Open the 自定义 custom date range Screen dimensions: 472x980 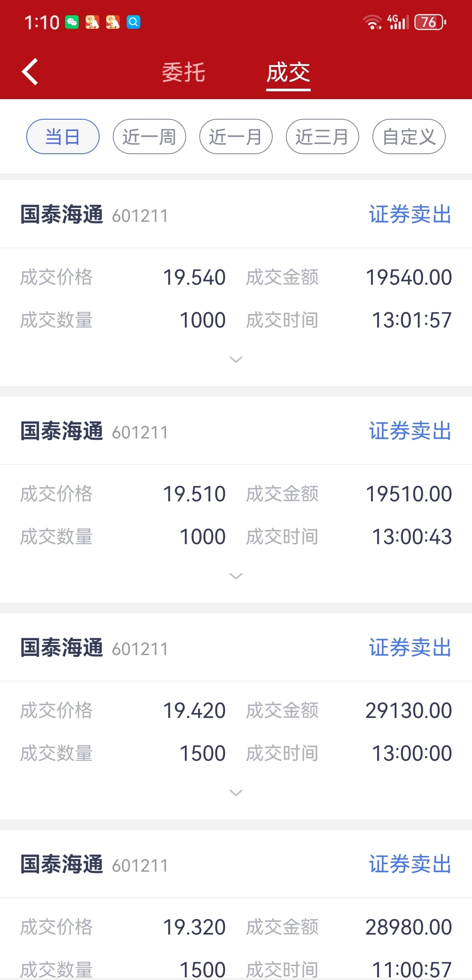[409, 137]
